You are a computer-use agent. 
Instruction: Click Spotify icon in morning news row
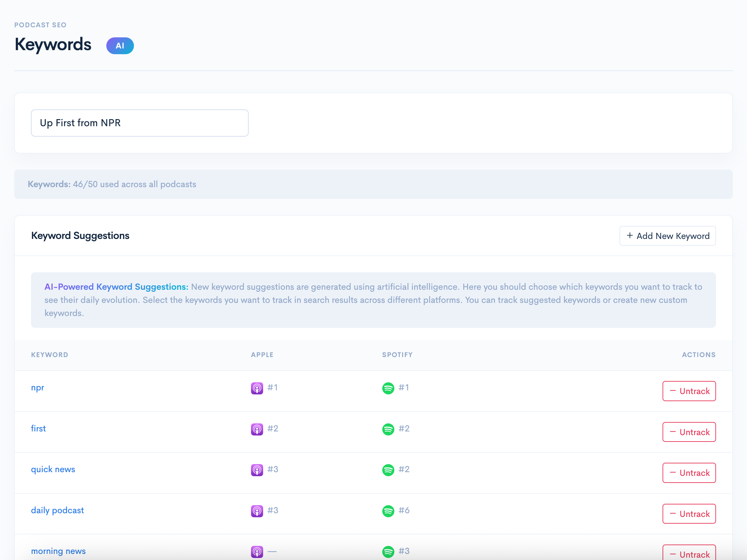(388, 552)
